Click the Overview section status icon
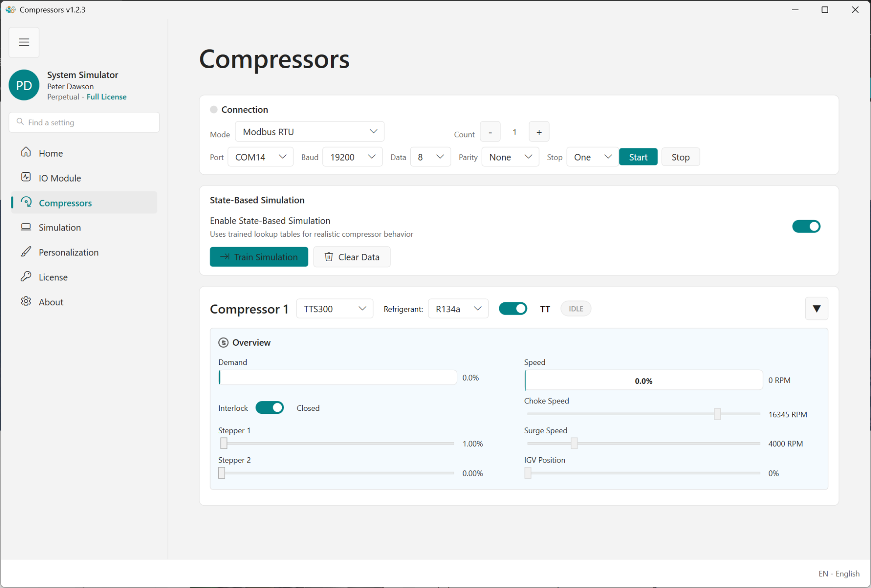This screenshot has height=588, width=871. tap(224, 343)
